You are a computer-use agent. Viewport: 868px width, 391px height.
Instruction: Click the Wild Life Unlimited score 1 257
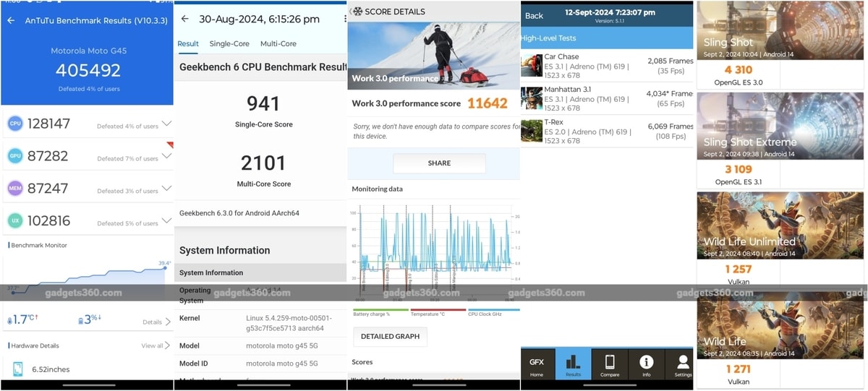pyautogui.click(x=739, y=270)
